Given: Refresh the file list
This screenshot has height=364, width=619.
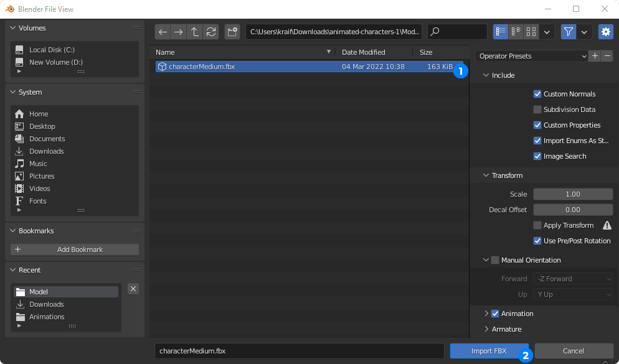Looking at the screenshot, I should click(x=211, y=32).
